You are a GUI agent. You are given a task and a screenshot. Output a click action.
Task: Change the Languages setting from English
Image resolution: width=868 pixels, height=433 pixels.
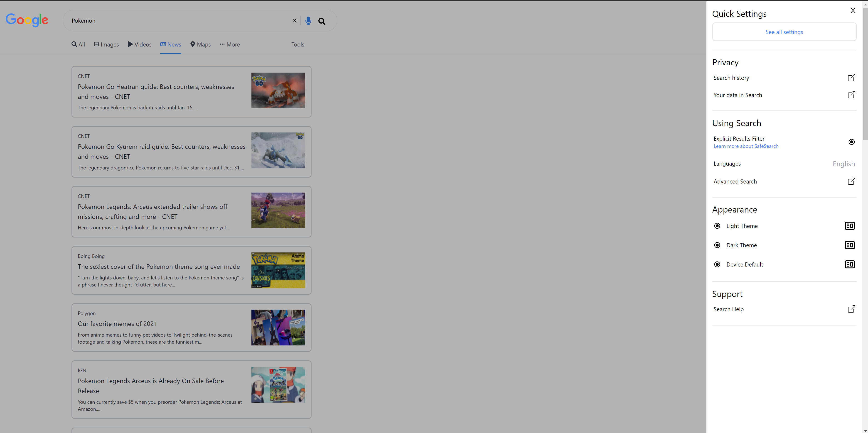[x=843, y=164]
